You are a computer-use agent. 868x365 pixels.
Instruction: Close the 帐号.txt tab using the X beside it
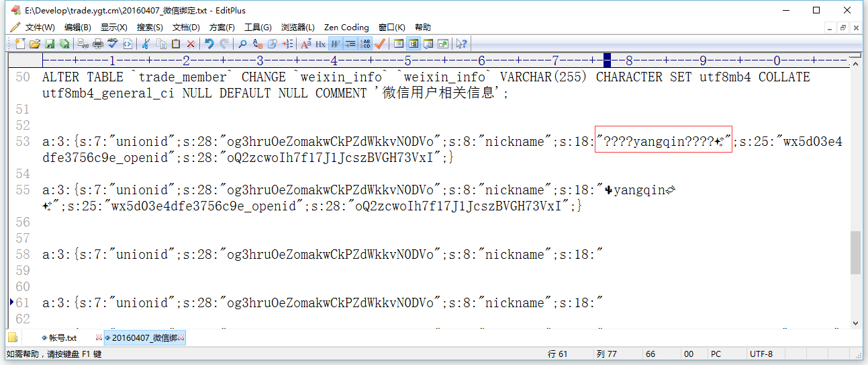click(x=99, y=337)
